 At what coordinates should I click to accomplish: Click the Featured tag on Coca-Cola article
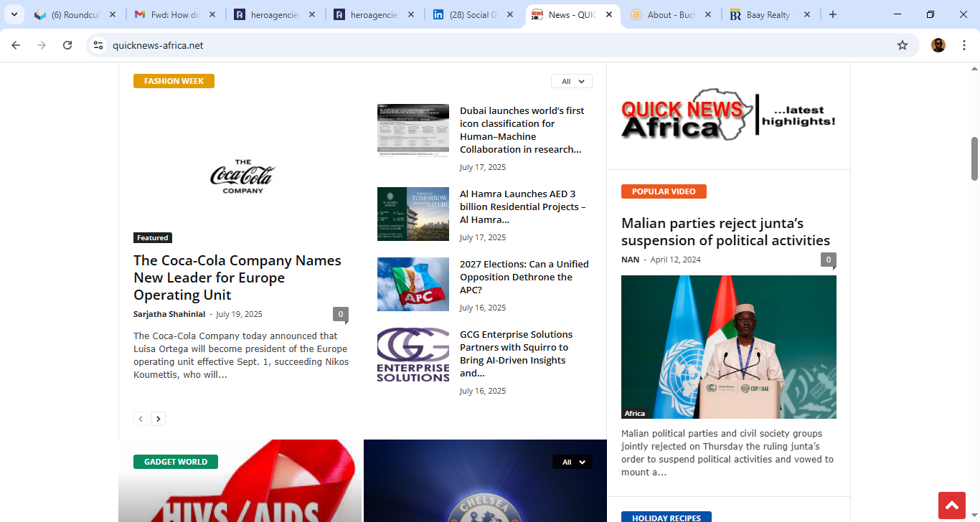point(153,238)
